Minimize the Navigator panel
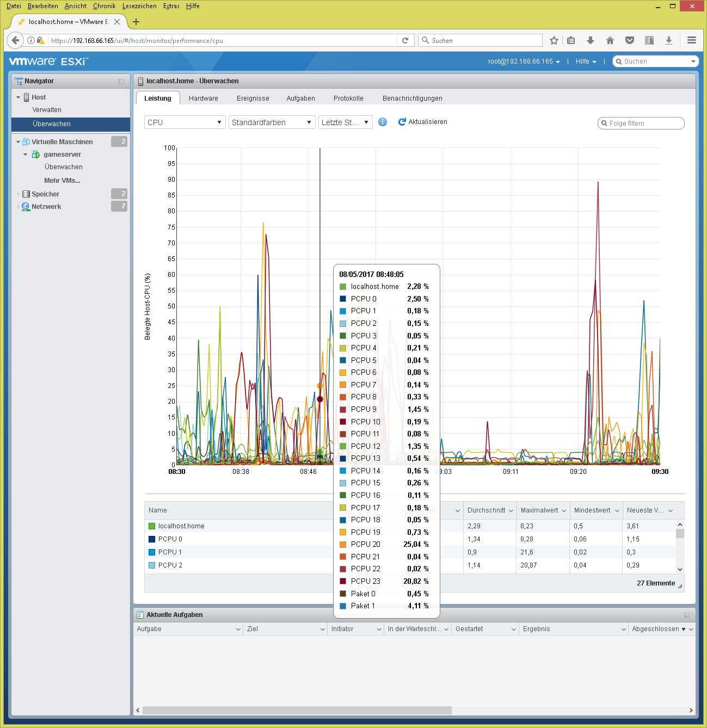This screenshot has width=707, height=728. (x=121, y=81)
